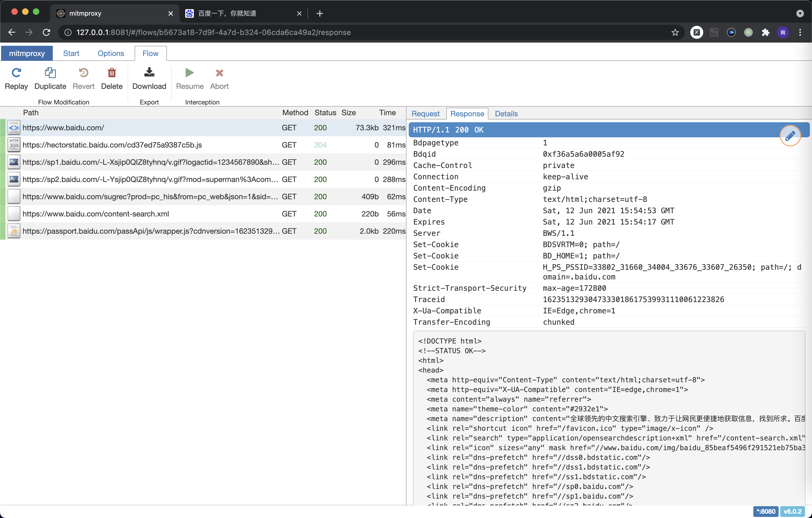Close the mitmproxy browser tab
This screenshot has width=812, height=518.
click(170, 13)
